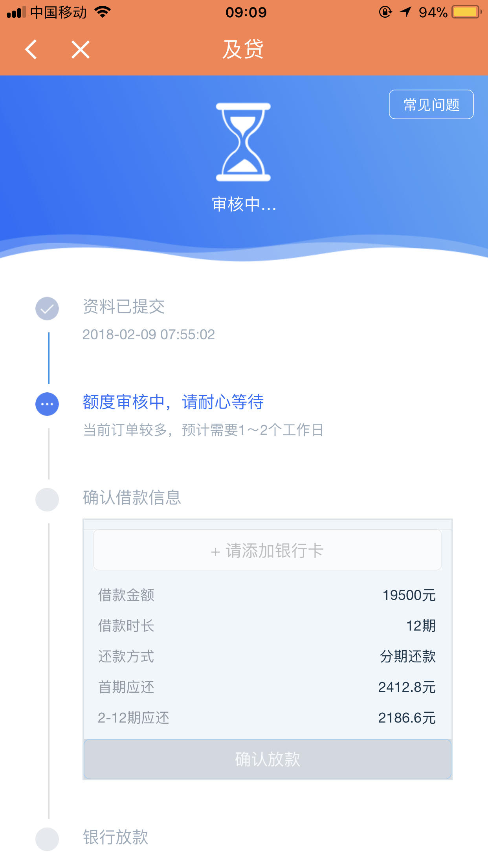The image size is (488, 868).
Task: Tap the 额度审核中，请耐心等待 status text
Action: (x=173, y=402)
